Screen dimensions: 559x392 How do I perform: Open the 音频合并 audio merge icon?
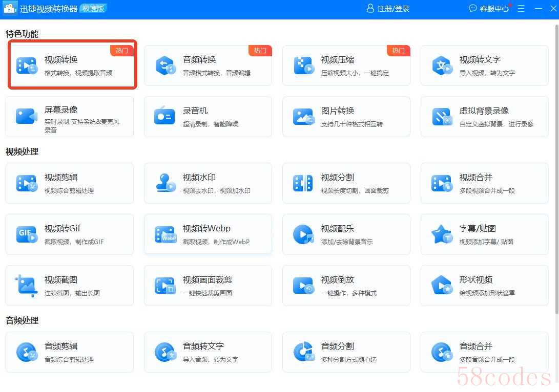(x=442, y=352)
